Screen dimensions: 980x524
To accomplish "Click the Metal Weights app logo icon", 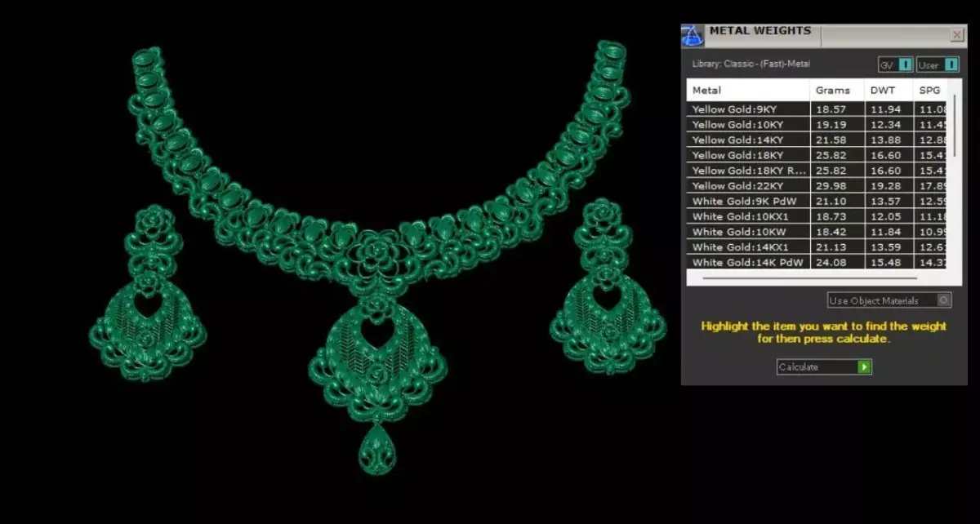I will click(693, 35).
